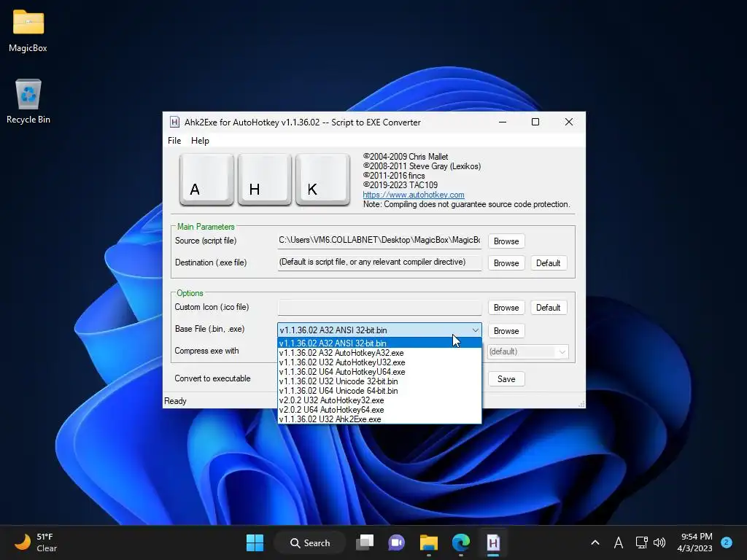Image resolution: width=747 pixels, height=560 pixels.
Task: Click the Convert to executable label
Action: coord(212,378)
